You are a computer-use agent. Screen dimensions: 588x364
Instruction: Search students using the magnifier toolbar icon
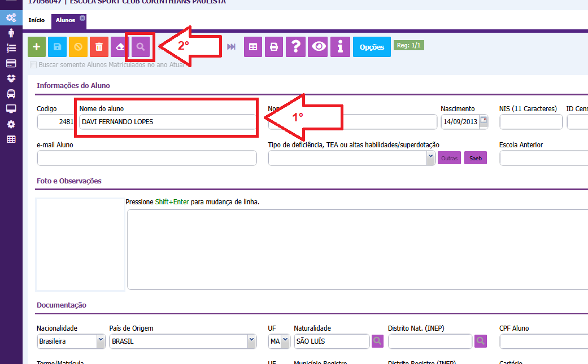tap(141, 47)
